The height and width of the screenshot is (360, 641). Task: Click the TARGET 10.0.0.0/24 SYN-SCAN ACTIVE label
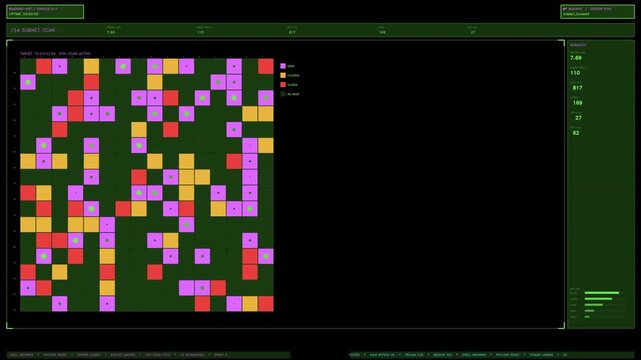pos(55,54)
